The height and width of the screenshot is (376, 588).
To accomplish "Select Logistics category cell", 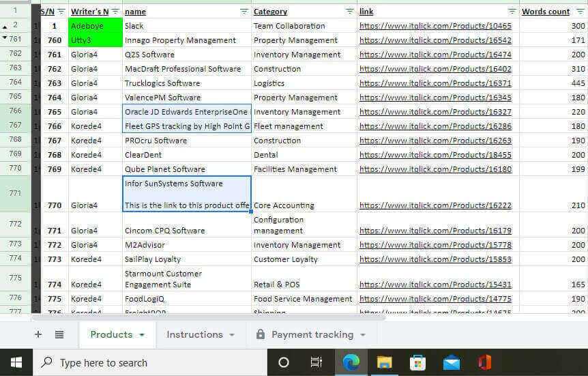I will (304, 83).
